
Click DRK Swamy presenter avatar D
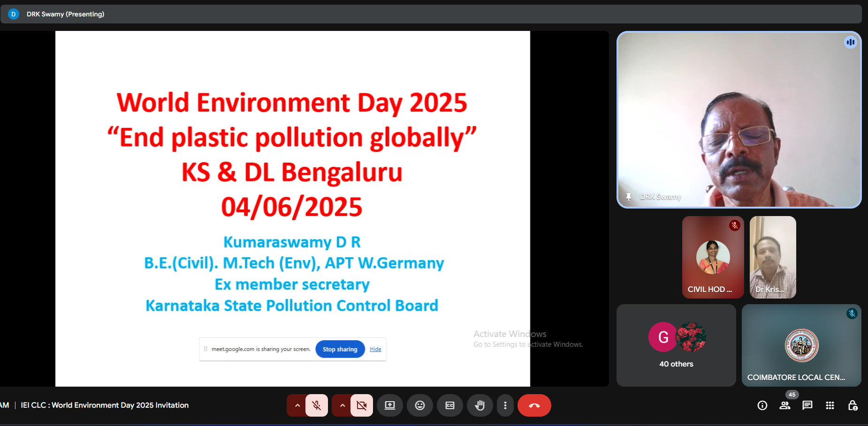pos(14,14)
